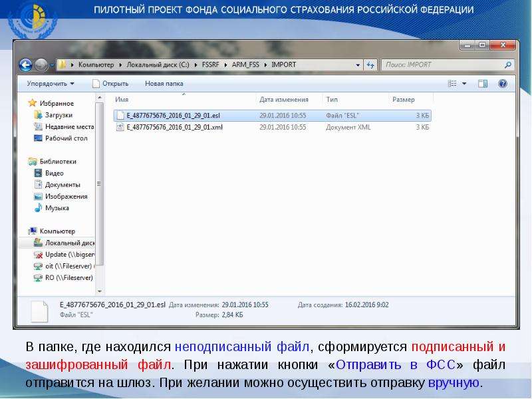Click the desktop icon next to Рабочий стол
Viewport: 532px width, 399px height.
click(x=38, y=138)
